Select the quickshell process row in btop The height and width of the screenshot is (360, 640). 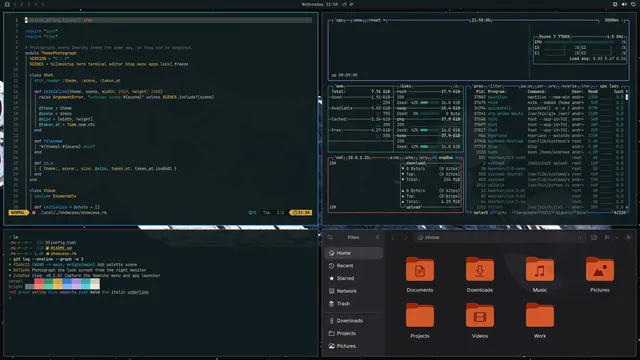pos(549,108)
